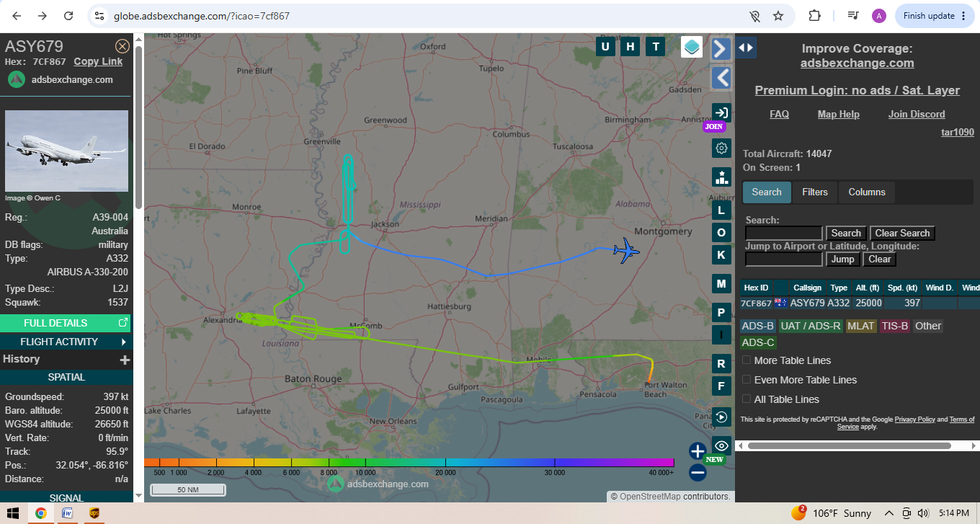The height and width of the screenshot is (524, 980).
Task: Click the MLAT source legend label
Action: [x=861, y=326]
